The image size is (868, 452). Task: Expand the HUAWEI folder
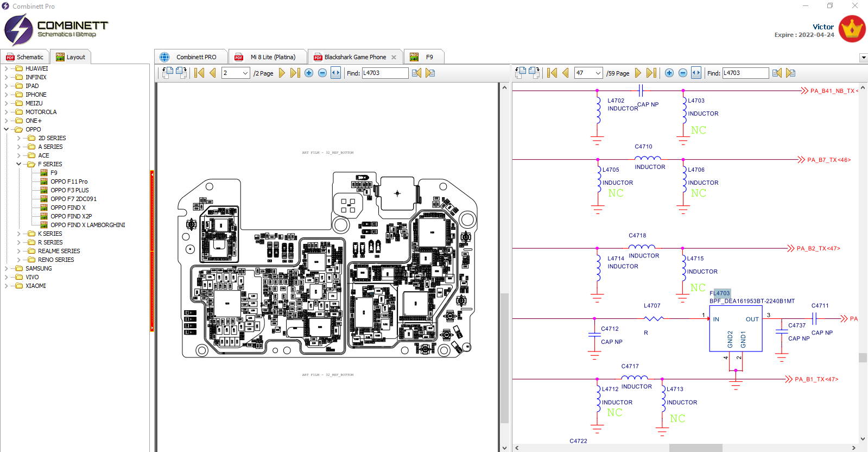(6, 68)
